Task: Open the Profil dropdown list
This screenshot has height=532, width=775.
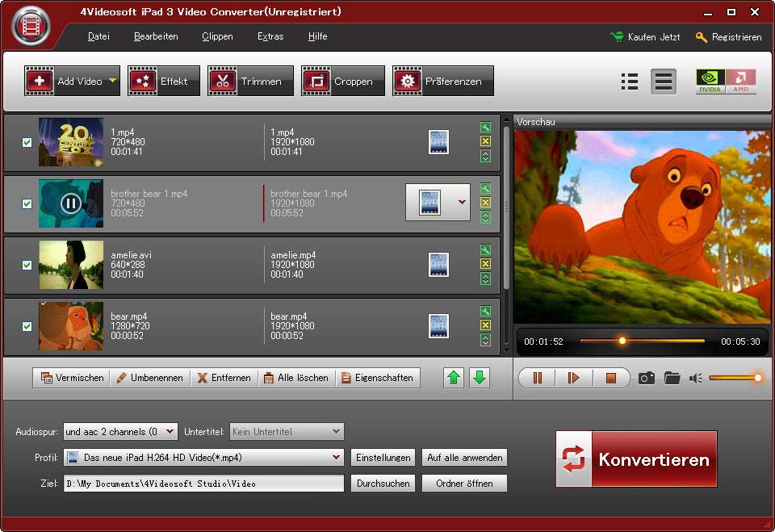Action: click(337, 458)
